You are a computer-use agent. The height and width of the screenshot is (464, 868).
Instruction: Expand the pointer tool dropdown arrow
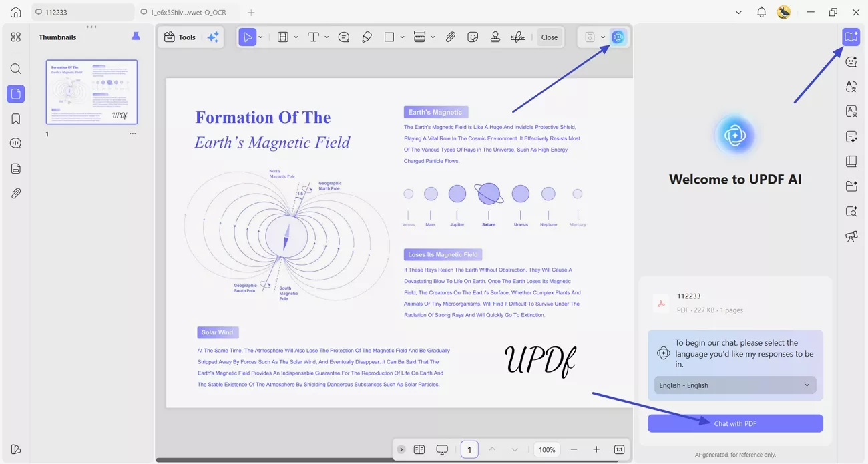tap(260, 37)
